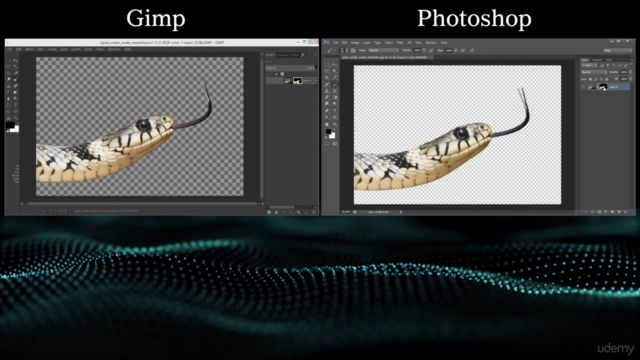Select layer mask thumbnail in GIMP layers dock
This screenshot has width=640, height=360.
pos(298,81)
